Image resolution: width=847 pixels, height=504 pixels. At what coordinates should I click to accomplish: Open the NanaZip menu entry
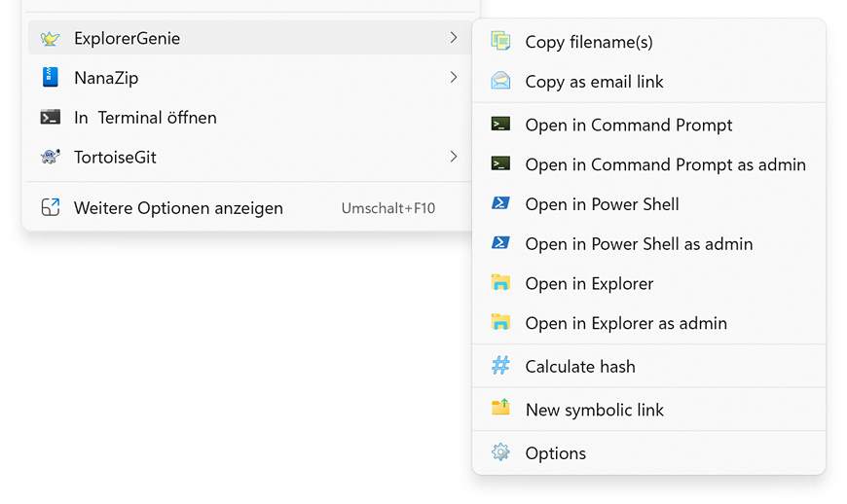[x=250, y=77]
